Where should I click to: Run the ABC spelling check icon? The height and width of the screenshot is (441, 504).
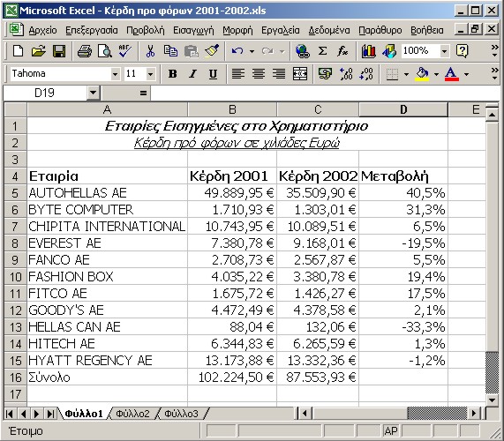(x=125, y=51)
